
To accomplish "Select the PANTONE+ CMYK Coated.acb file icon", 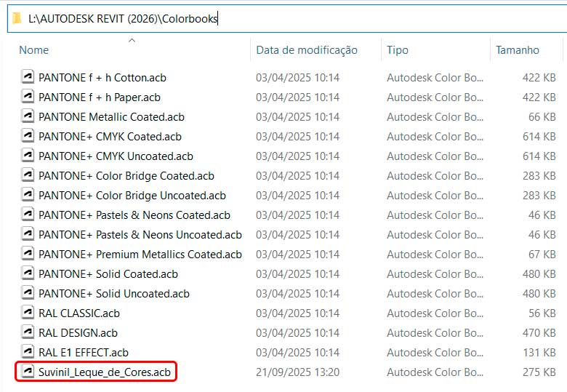I will pos(28,136).
